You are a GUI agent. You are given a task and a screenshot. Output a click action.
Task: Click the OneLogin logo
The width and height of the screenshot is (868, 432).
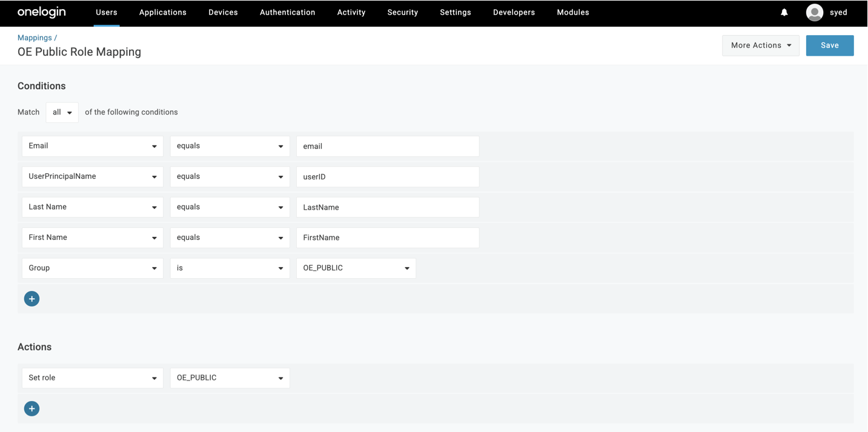(41, 12)
